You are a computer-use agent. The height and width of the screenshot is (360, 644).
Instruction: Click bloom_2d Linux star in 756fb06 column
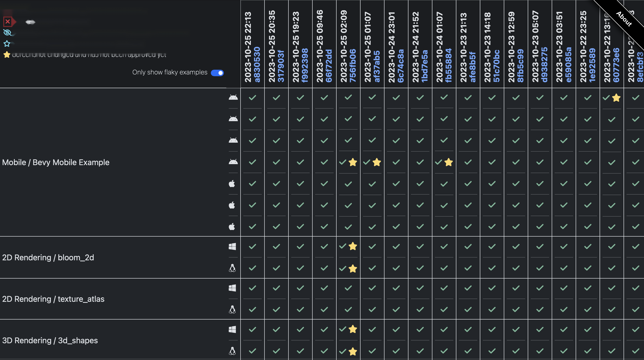(x=353, y=268)
